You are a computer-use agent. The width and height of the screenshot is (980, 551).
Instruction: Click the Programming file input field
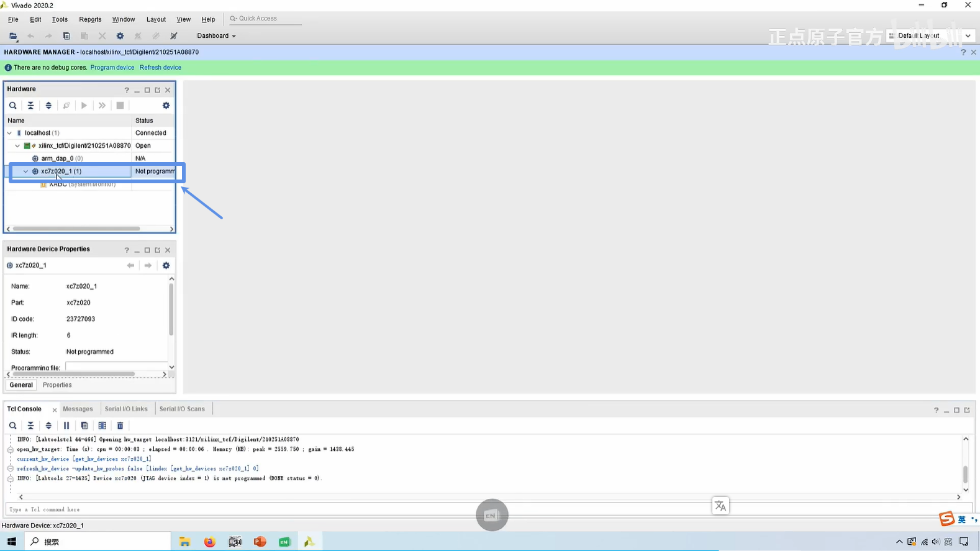pyautogui.click(x=116, y=368)
